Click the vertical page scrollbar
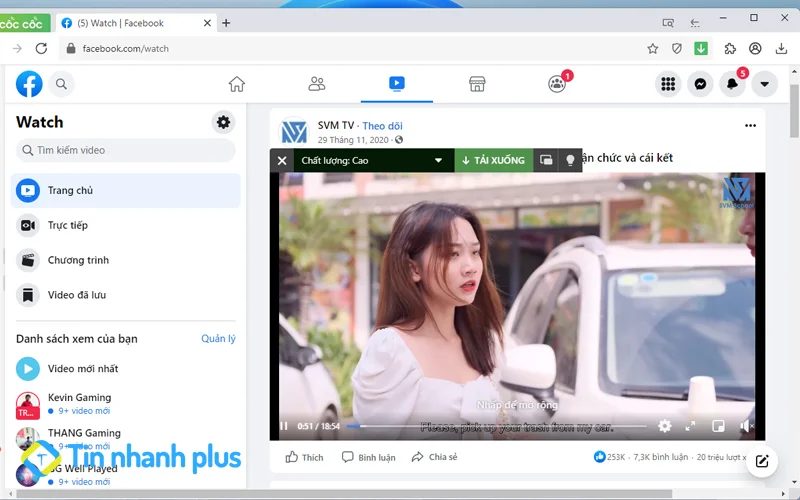Screen dimensions: 800x500 click(794, 111)
